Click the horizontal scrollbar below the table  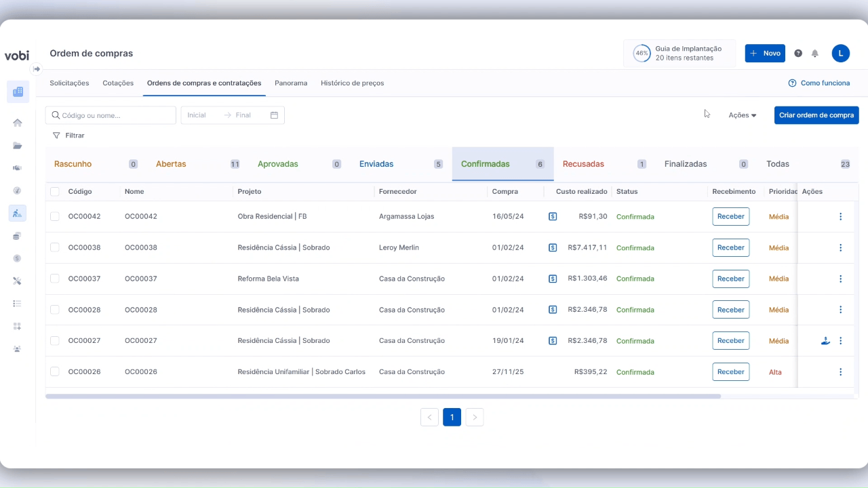[383, 396]
